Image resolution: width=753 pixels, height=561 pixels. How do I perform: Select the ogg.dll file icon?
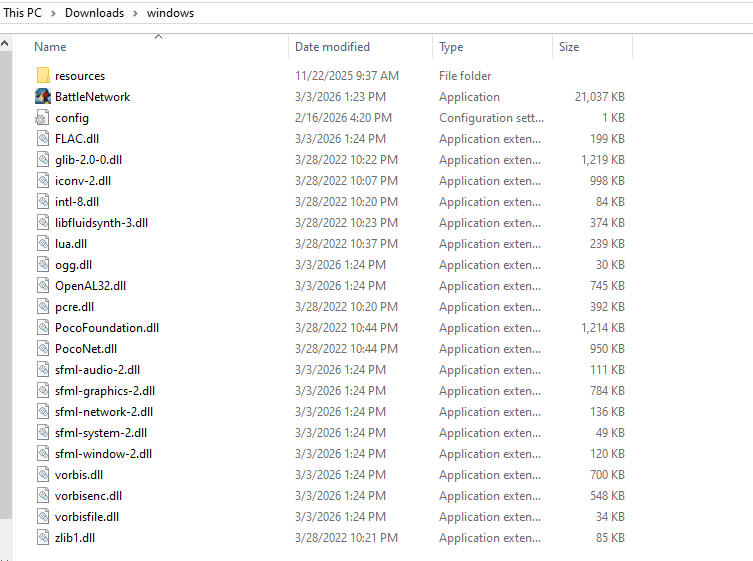point(43,265)
